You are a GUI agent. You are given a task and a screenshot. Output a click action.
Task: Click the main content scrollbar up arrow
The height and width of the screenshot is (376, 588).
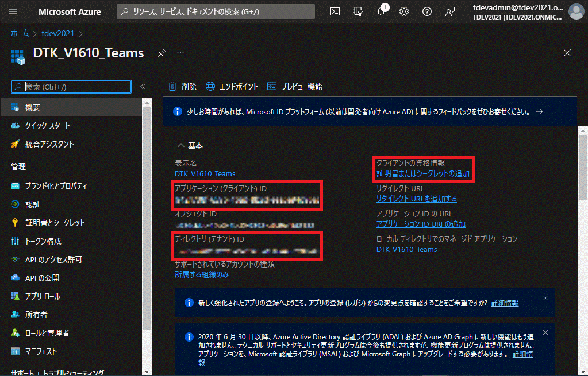point(583,130)
